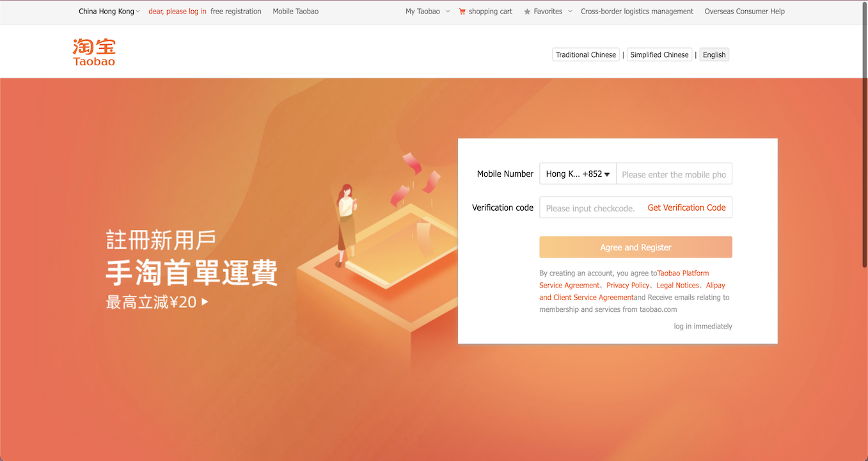Viewport: 868px width, 461px height.
Task: Open Cross-border logistics management
Action: (637, 12)
